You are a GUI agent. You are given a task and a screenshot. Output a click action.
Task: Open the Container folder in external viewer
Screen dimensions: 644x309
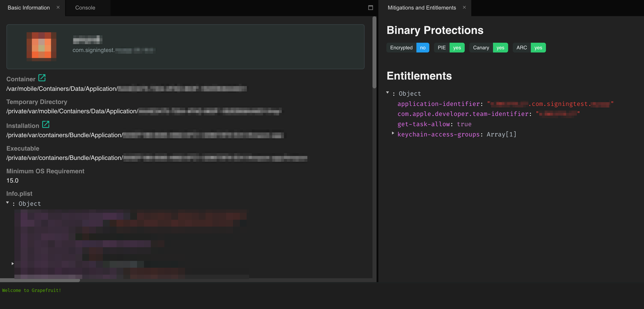coord(41,78)
